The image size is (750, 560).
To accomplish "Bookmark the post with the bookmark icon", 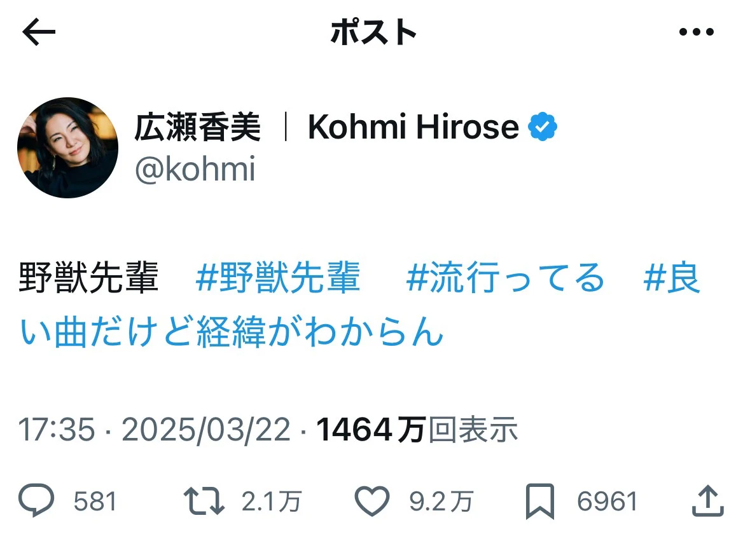I will 541,502.
